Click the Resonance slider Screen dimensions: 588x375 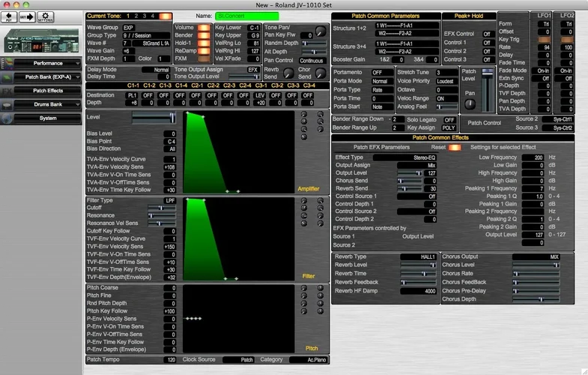[x=162, y=216]
